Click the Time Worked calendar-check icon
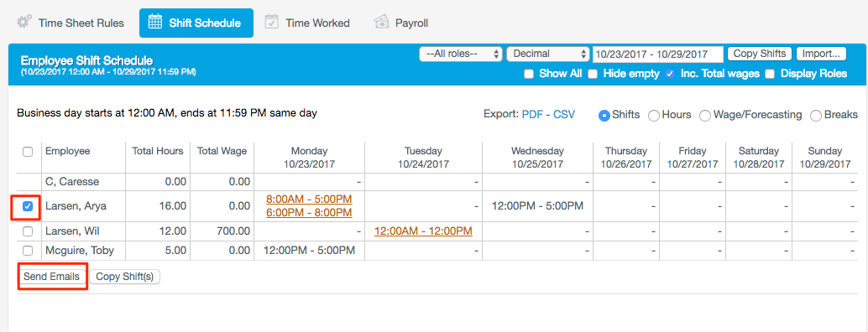Viewport: 868px width, 332px height. [271, 23]
